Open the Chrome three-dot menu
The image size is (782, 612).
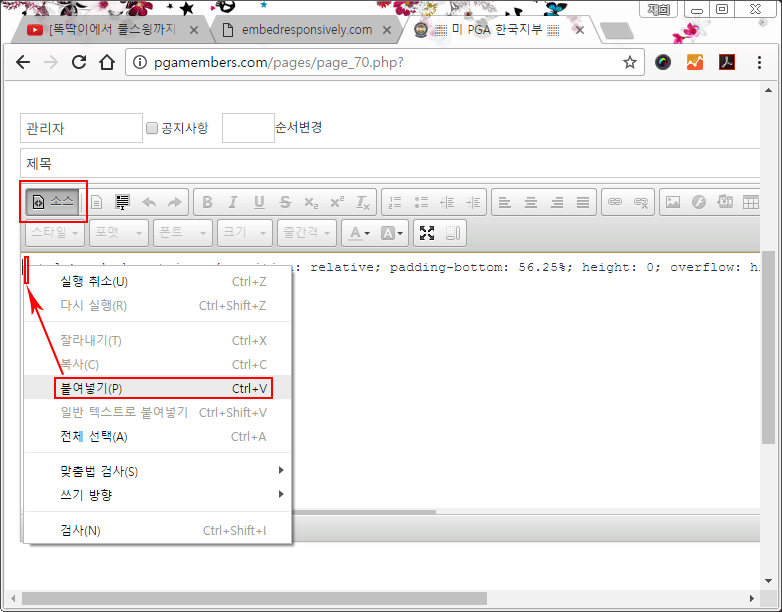(x=759, y=62)
